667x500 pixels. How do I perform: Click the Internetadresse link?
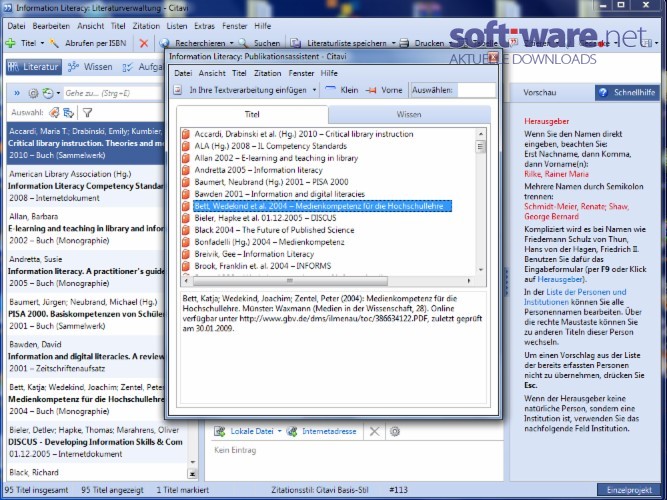point(329,431)
